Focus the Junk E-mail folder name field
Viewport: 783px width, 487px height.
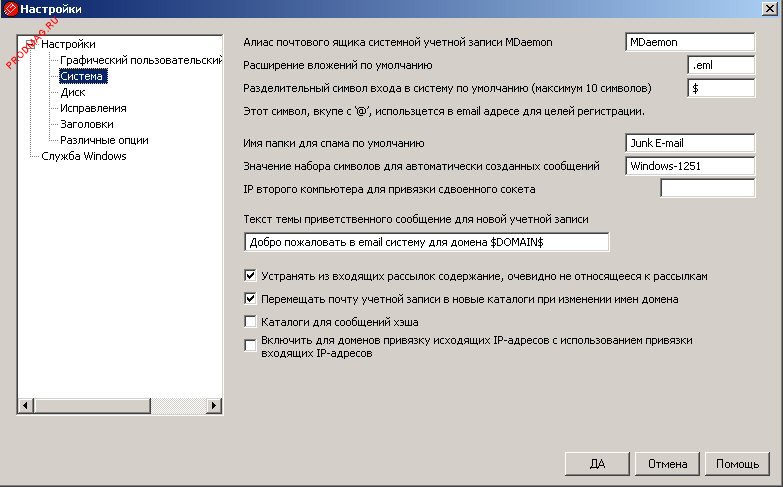coord(688,143)
